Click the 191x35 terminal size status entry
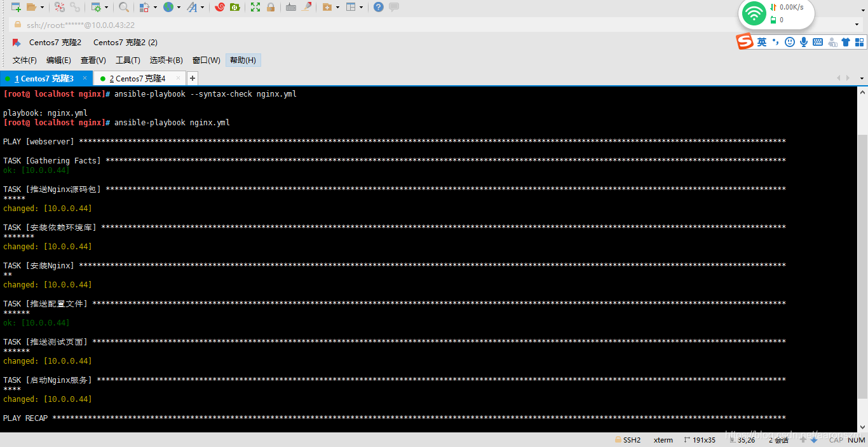The image size is (868, 447). tap(700, 440)
